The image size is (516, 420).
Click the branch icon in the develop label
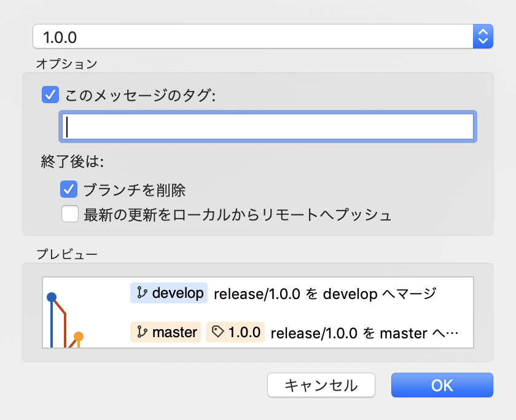(x=141, y=293)
